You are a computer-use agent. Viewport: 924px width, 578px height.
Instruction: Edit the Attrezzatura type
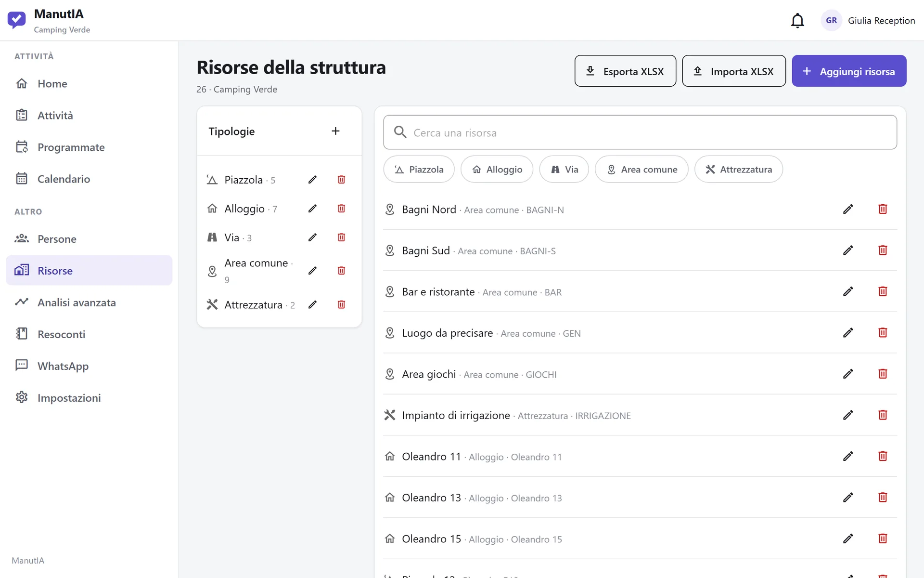pos(312,304)
